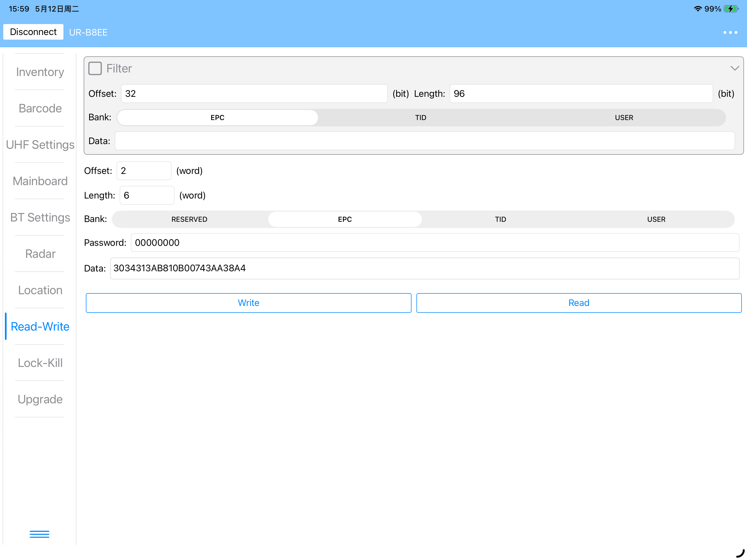The width and height of the screenshot is (747, 560).
Task: Click the Password field with 00000000
Action: tap(435, 243)
